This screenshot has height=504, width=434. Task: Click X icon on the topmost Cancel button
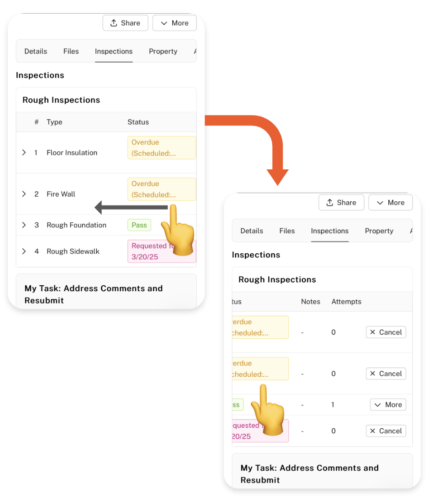[373, 332]
